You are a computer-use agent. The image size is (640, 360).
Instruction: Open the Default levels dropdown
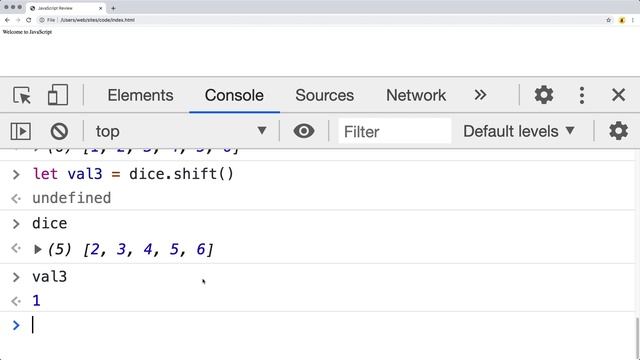(519, 131)
